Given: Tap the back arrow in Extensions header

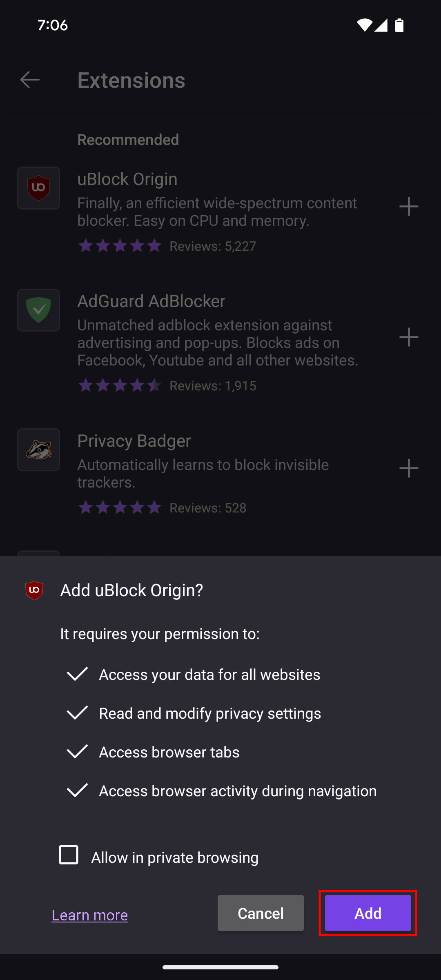Looking at the screenshot, I should (x=30, y=80).
